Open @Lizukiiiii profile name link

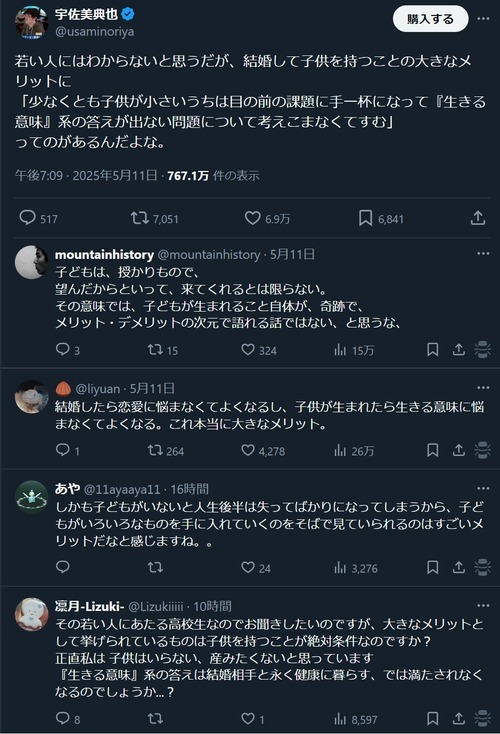click(155, 606)
